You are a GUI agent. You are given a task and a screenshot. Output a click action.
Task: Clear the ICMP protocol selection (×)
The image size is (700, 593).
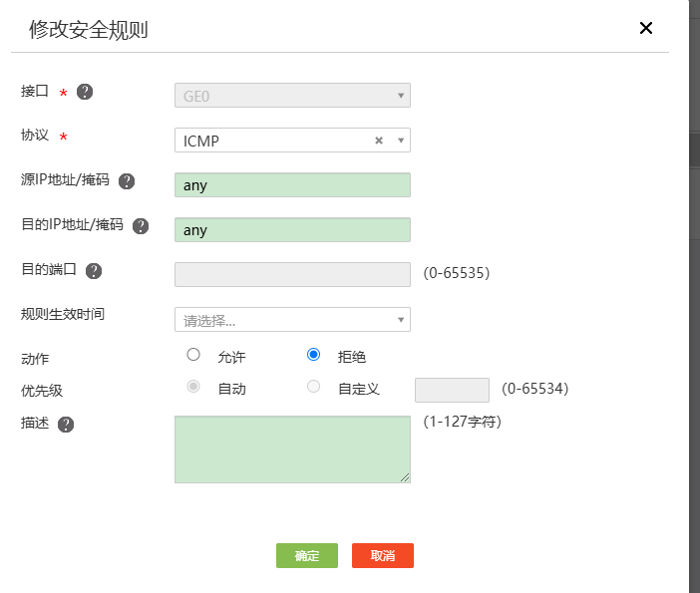[x=379, y=141]
